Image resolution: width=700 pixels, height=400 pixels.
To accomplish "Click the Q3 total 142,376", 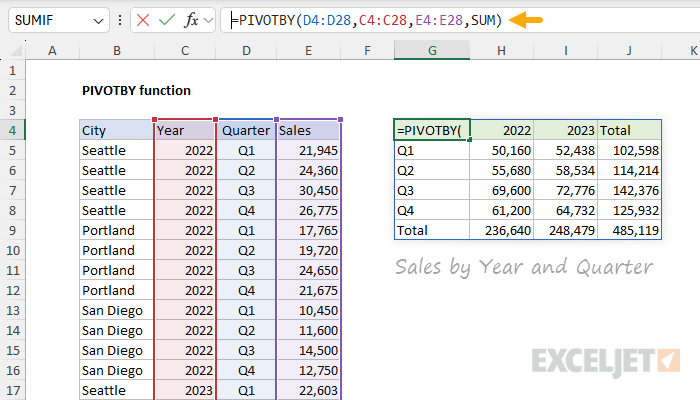I will 629,191.
